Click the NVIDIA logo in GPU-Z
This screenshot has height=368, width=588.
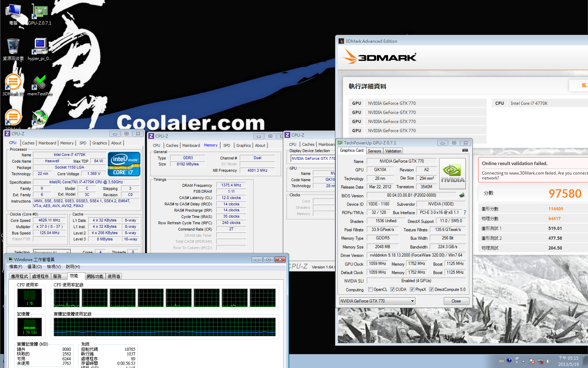[453, 173]
